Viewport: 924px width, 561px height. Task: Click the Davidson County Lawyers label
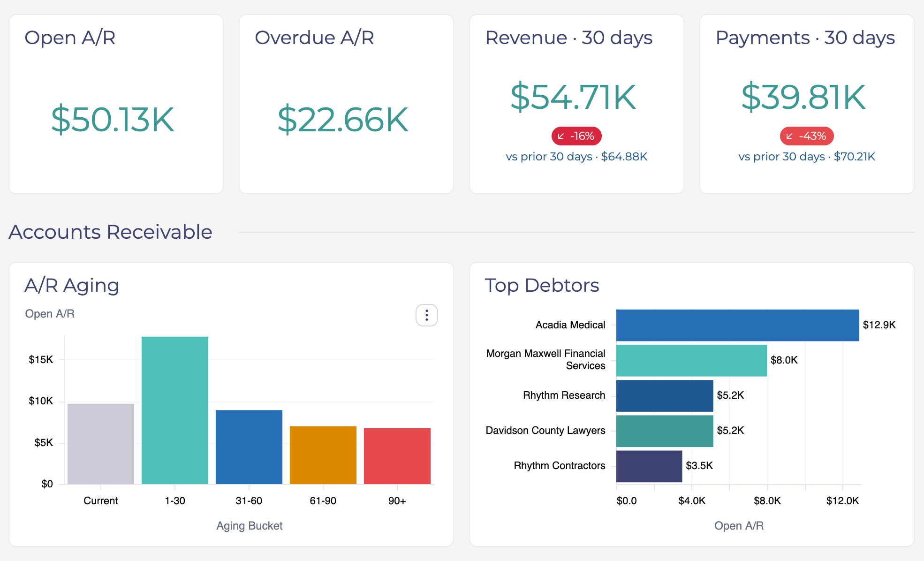(545, 431)
